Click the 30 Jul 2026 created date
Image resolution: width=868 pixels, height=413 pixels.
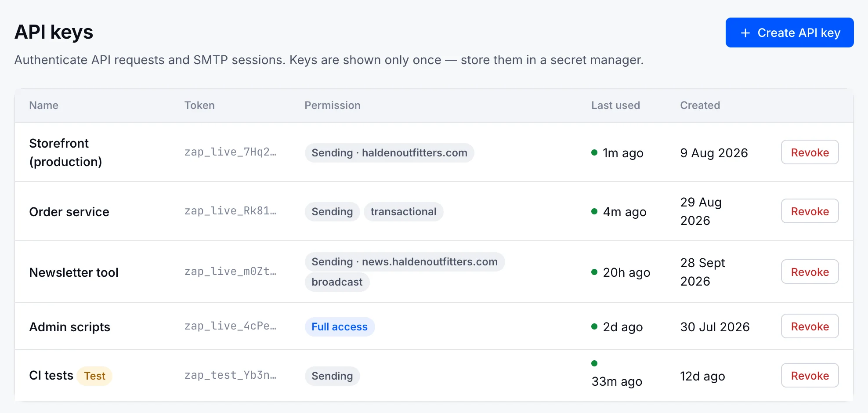tap(715, 327)
